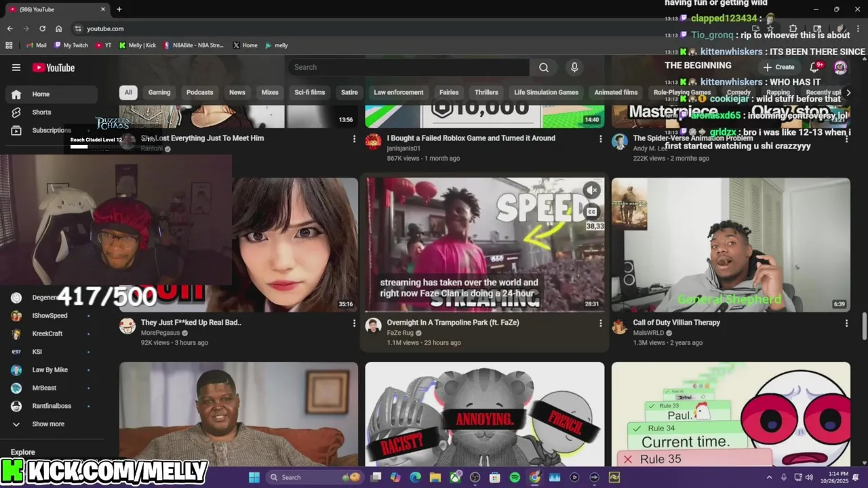Click browser home button
Image resolution: width=868 pixels, height=488 pixels.
click(x=59, y=28)
